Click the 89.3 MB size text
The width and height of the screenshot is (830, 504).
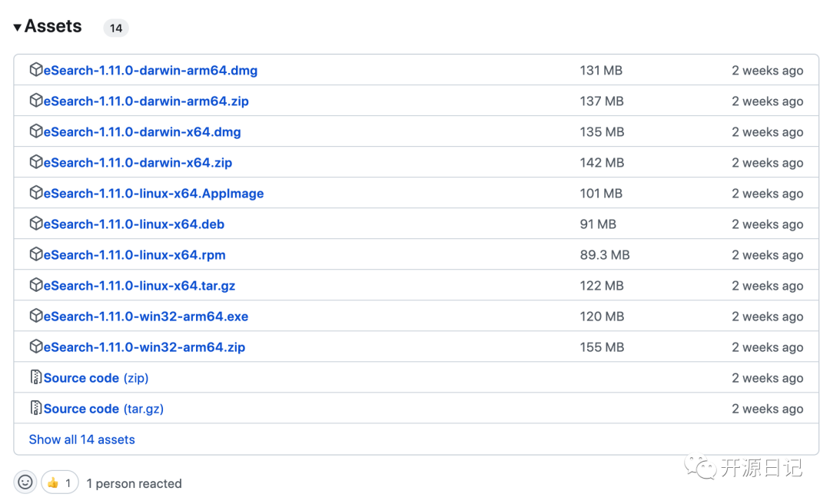605,254
